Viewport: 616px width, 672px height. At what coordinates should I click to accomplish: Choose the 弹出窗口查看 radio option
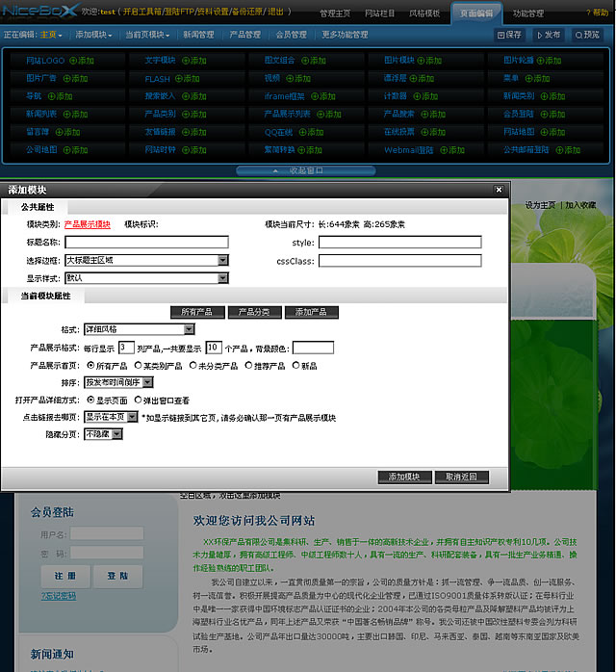139,400
